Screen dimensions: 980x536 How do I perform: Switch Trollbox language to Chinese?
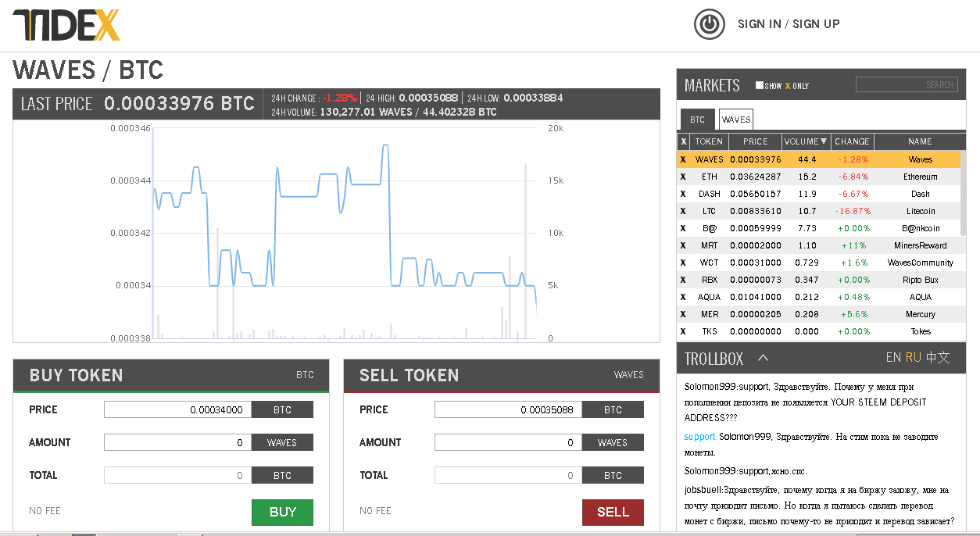click(x=938, y=358)
